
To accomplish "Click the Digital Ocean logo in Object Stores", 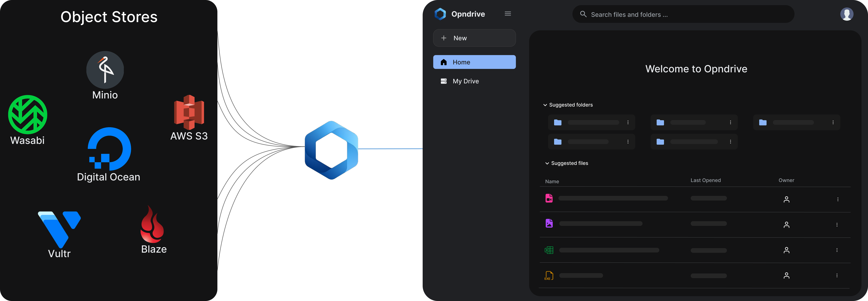I will 109,149.
